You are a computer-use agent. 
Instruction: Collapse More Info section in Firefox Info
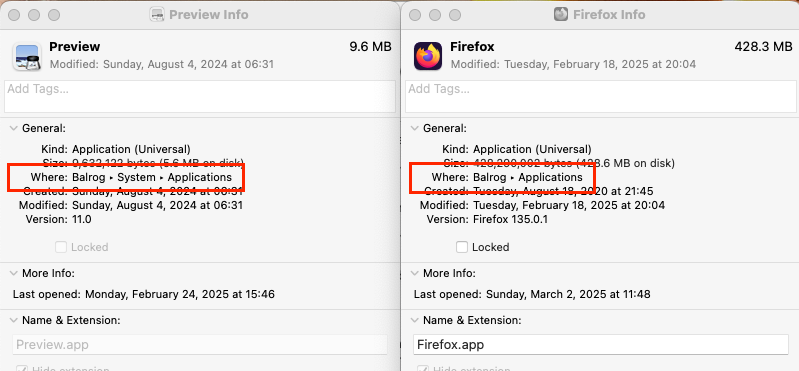click(x=414, y=273)
